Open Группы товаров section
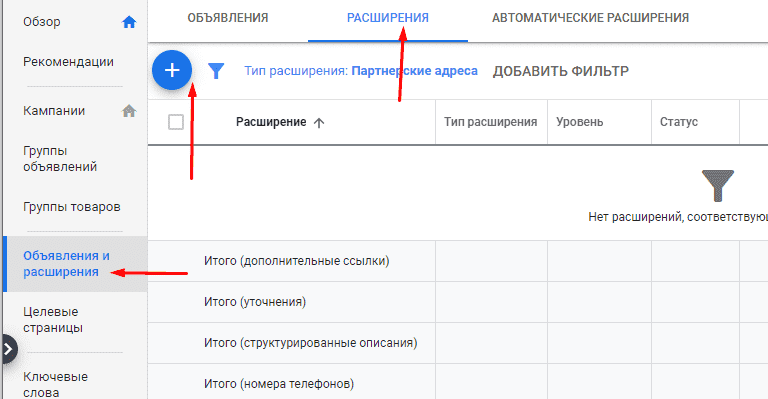Viewport: 768px width, 399px height. [x=72, y=207]
